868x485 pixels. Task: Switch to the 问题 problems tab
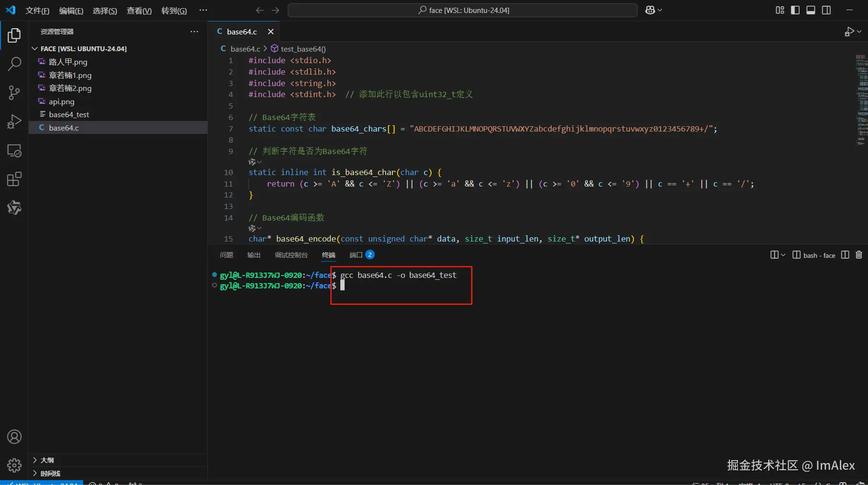[x=226, y=255]
